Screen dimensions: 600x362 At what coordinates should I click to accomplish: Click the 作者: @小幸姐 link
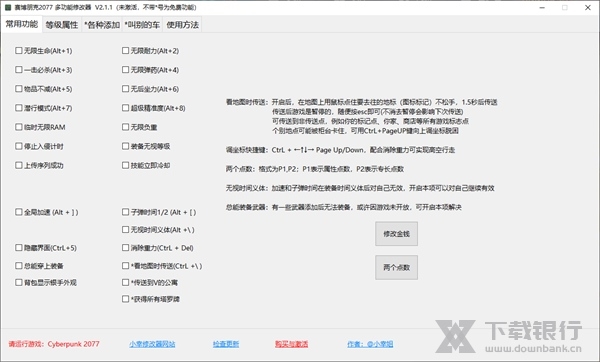tap(370, 344)
